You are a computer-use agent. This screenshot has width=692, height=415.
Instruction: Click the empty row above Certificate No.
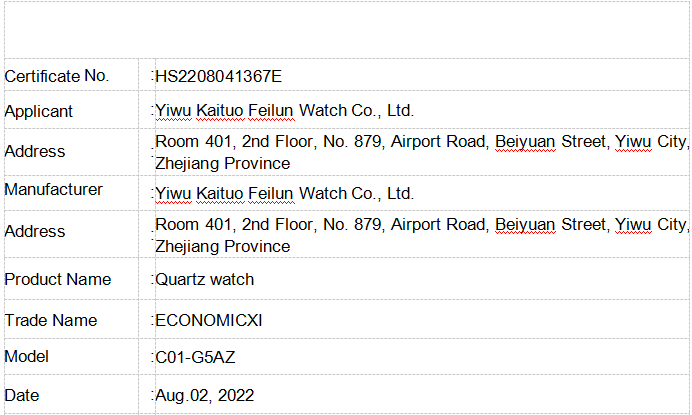point(345,30)
